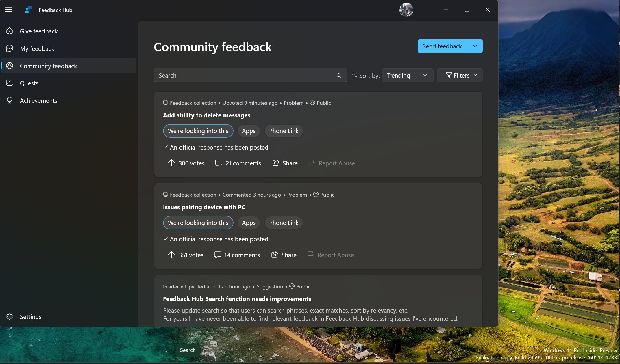Viewport: 620px width, 364px height.
Task: Select Phone Link tag on delete messages feedback
Action: pos(284,131)
